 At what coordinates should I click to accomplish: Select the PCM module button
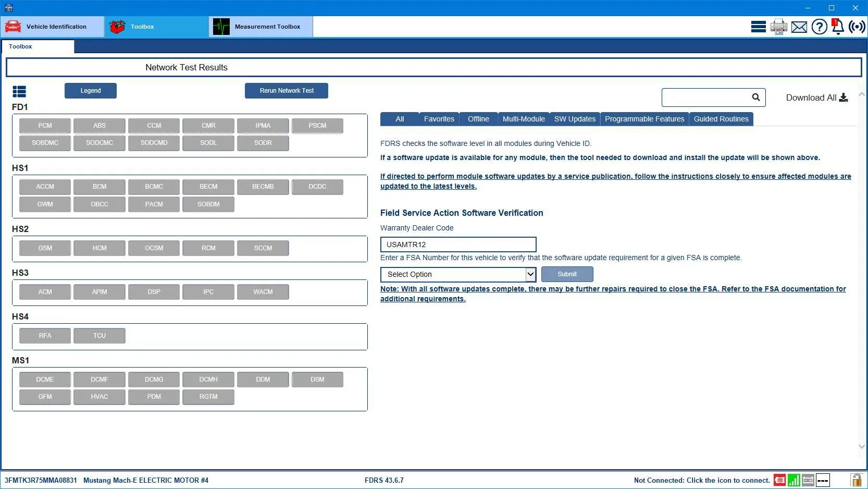point(45,126)
